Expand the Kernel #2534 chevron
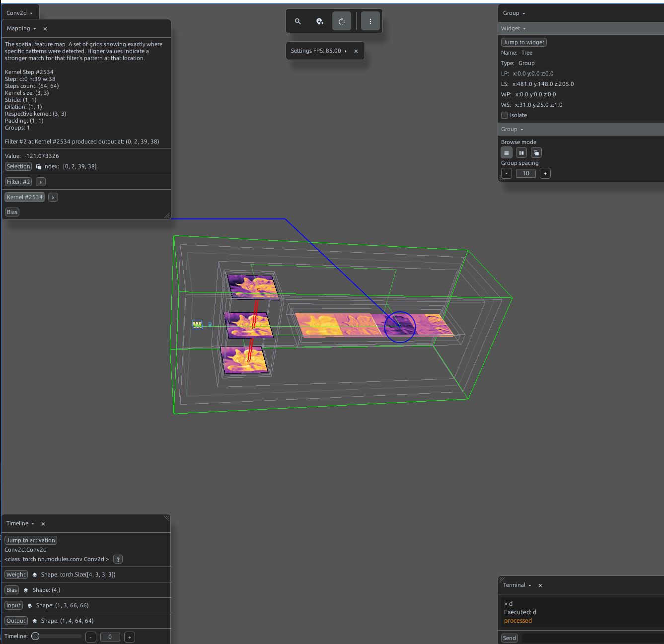The height and width of the screenshot is (644, 664). point(53,198)
